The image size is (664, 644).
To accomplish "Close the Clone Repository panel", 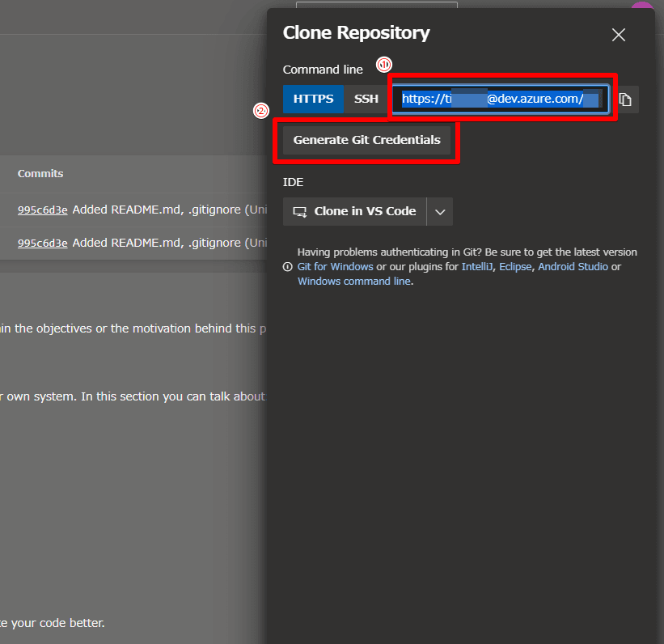I will (619, 35).
